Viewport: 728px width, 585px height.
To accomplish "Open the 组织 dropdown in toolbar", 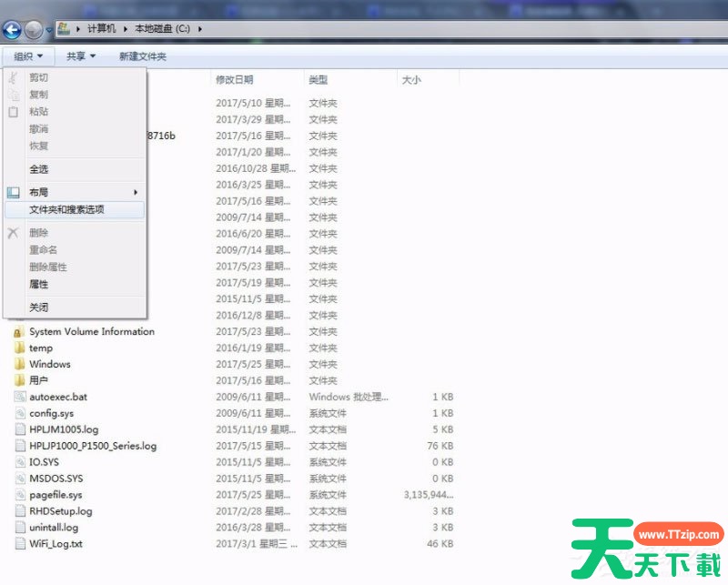I will point(27,56).
